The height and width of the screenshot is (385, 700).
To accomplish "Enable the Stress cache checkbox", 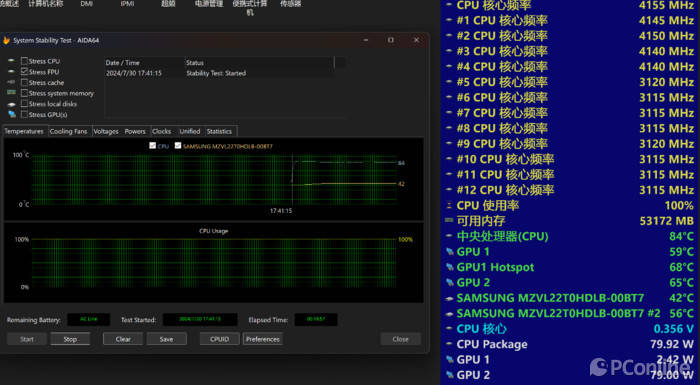I will 25,82.
